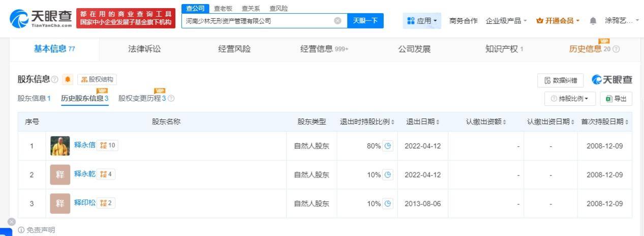This screenshot has height=236, width=644.
Task: Click the help icon next to 历史信息
Action: click(x=616, y=49)
